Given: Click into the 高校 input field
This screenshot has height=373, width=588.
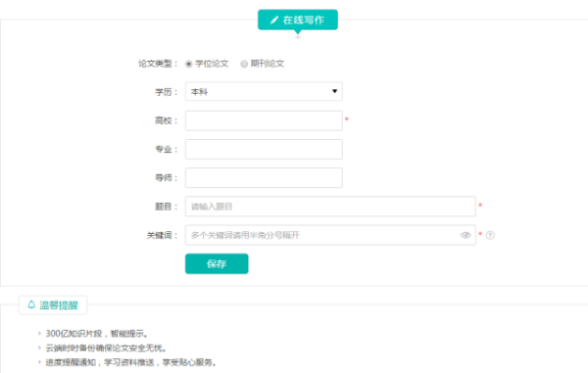Looking at the screenshot, I should (x=264, y=120).
